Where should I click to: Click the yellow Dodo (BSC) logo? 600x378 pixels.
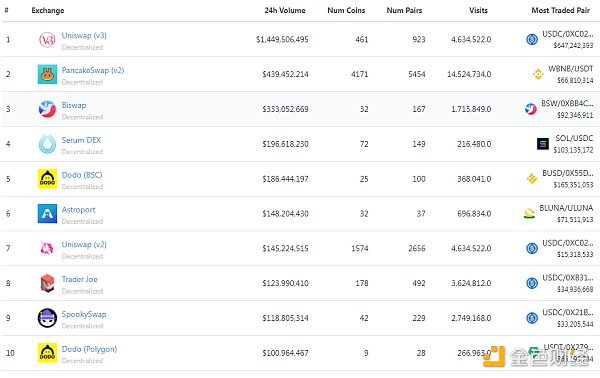pos(47,179)
